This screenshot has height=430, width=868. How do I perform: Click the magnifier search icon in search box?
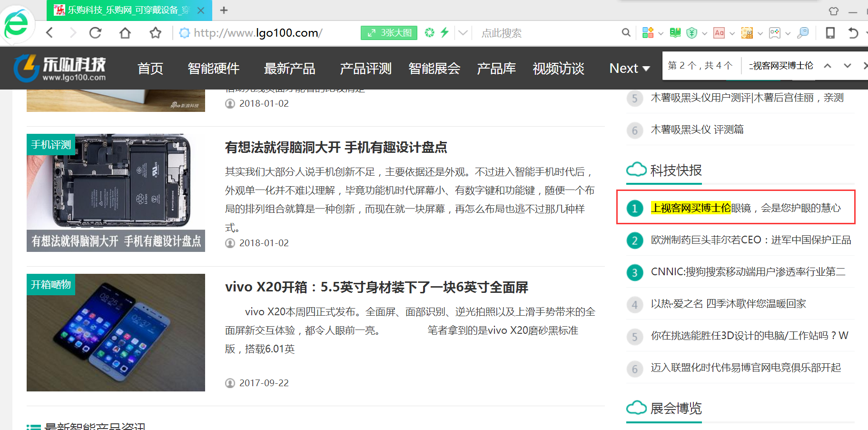[626, 33]
